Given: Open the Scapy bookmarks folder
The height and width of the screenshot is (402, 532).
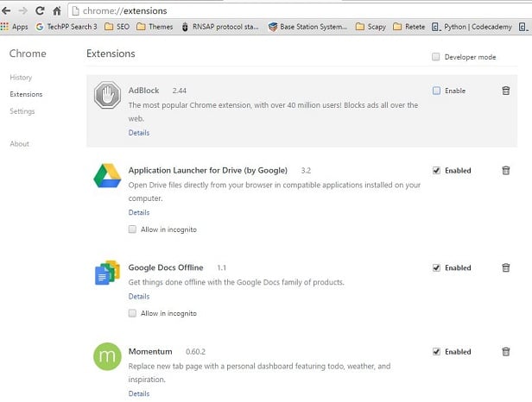Looking at the screenshot, I should coord(370,27).
